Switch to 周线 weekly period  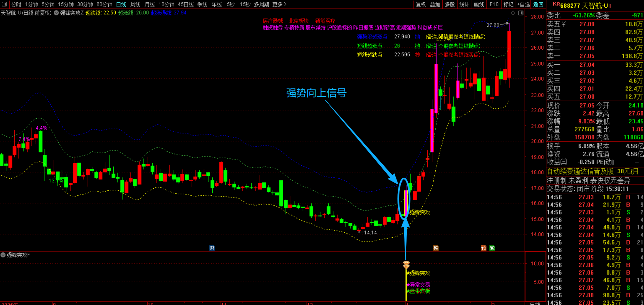[136, 4]
